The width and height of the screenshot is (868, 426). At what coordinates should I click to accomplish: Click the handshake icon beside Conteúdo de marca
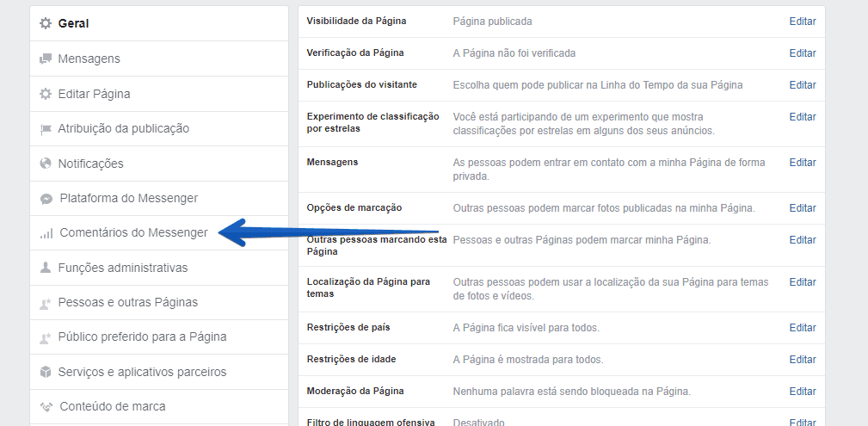click(46, 406)
